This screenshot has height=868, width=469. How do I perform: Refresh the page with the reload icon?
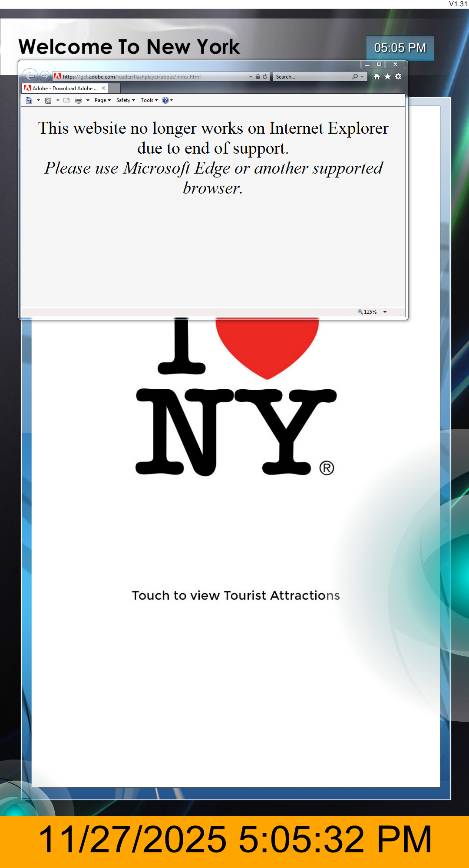pos(265,77)
